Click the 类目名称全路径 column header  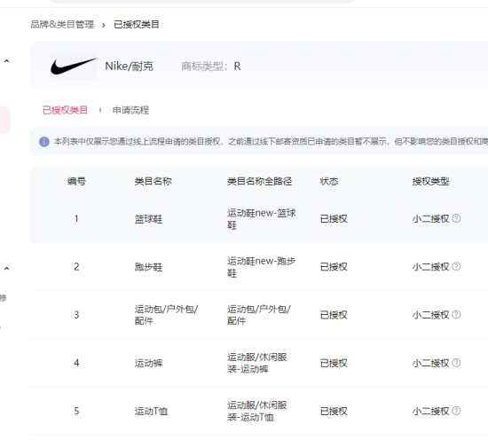point(260,181)
